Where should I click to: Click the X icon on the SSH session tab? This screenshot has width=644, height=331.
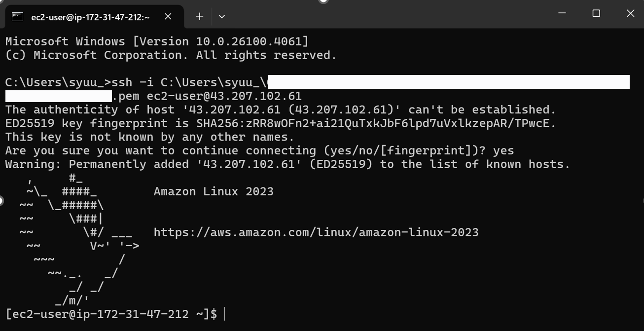pyautogui.click(x=168, y=16)
